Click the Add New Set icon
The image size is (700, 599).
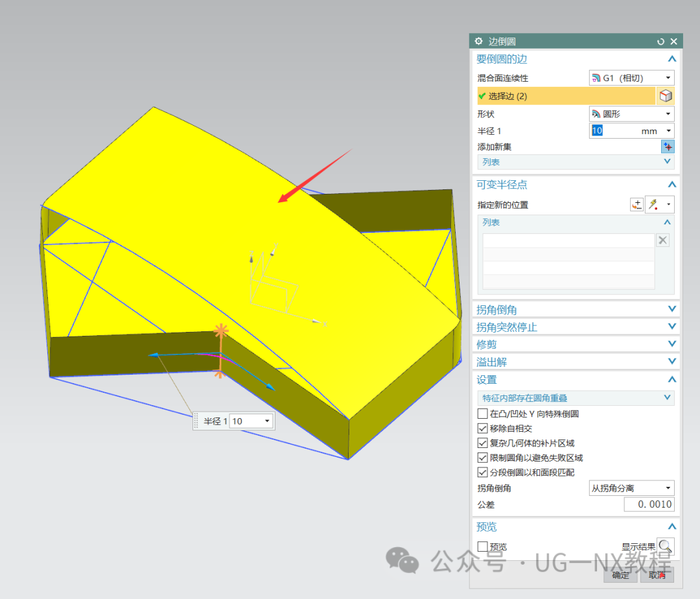coord(668,147)
